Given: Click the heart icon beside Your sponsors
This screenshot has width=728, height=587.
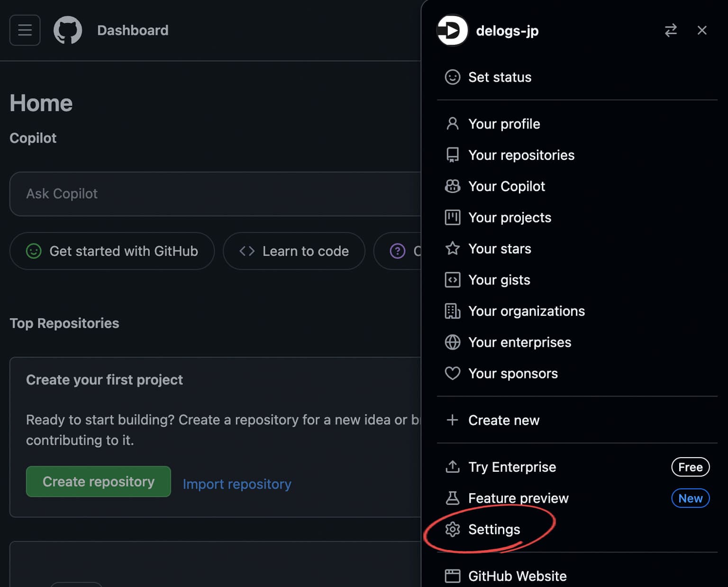Looking at the screenshot, I should point(453,374).
